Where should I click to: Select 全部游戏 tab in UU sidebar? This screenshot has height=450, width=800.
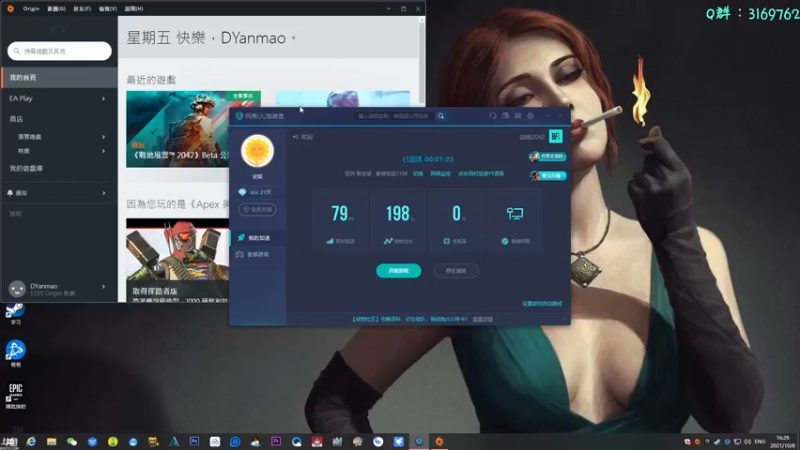coord(258,254)
